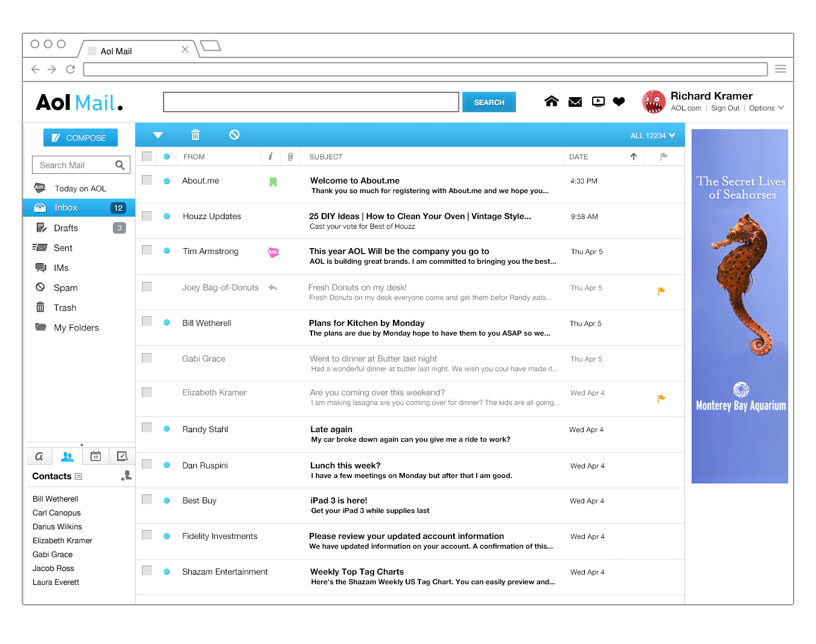Screen dimensions: 816x644
Task: Open the selection dropdown triangle in toolbar
Action: coord(158,135)
